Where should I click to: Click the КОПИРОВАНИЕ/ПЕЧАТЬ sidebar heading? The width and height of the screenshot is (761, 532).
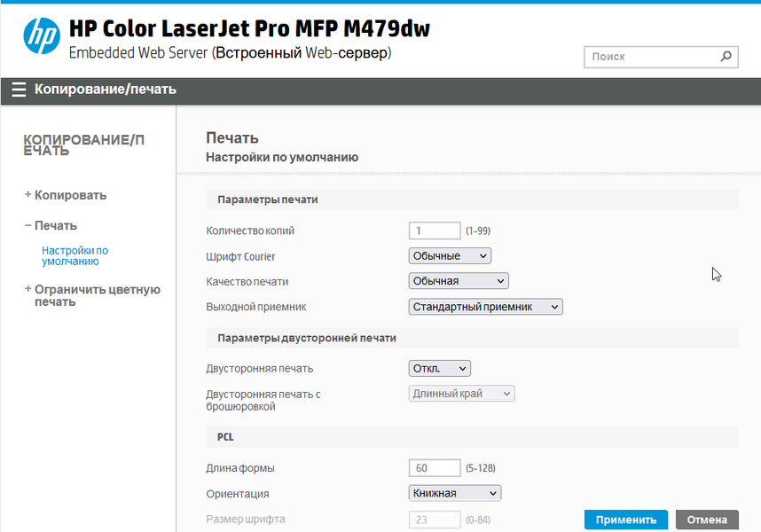(83, 145)
